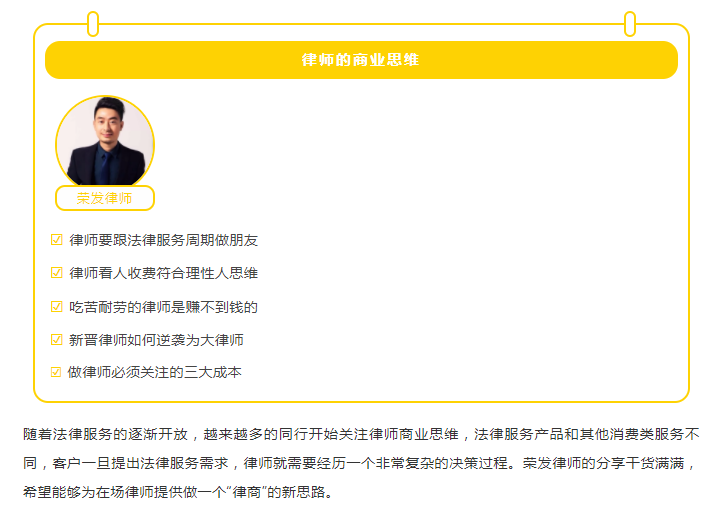This screenshot has height=515, width=718.
Task: Select the text 律师看人收费符合理性人思维
Action: [163, 273]
